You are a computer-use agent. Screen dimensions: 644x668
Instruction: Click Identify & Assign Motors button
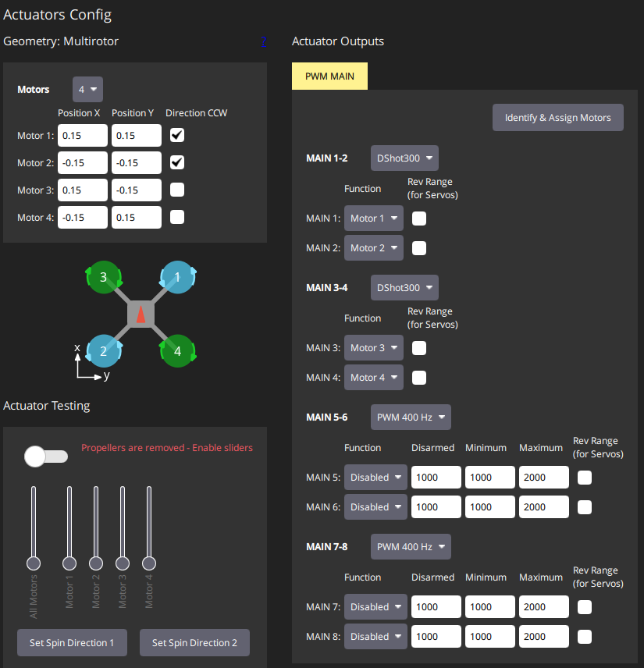[557, 118]
